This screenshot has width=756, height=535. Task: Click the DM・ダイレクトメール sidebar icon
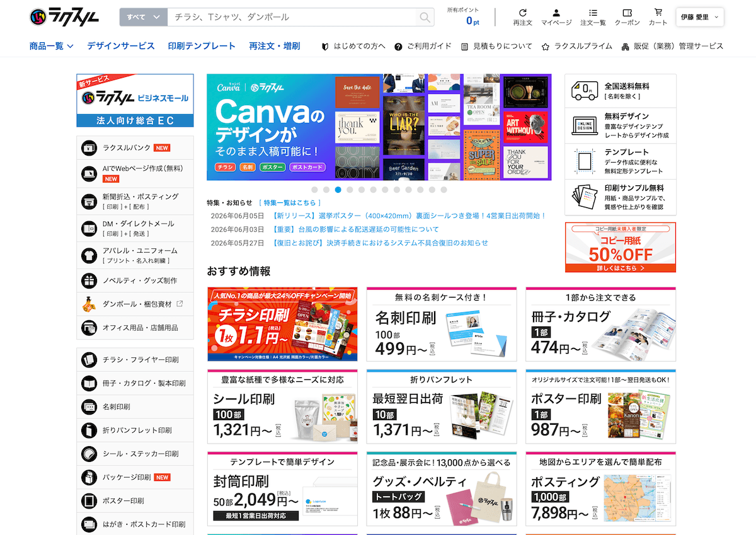click(89, 228)
